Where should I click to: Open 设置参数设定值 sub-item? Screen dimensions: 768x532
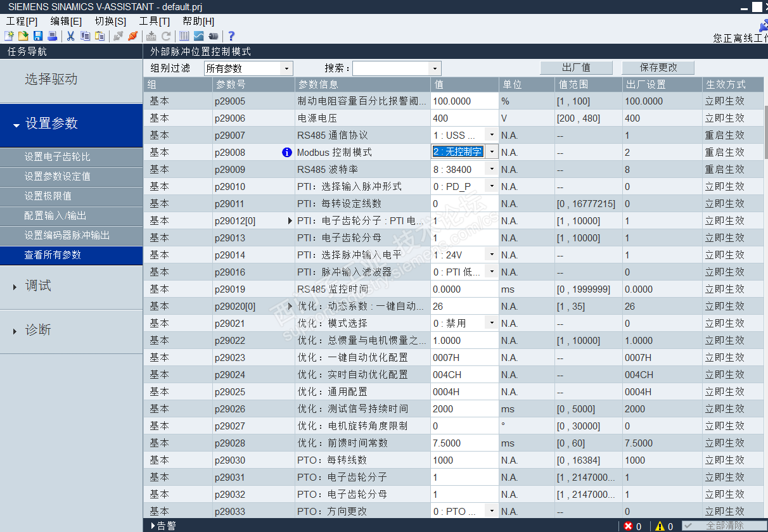click(x=71, y=177)
